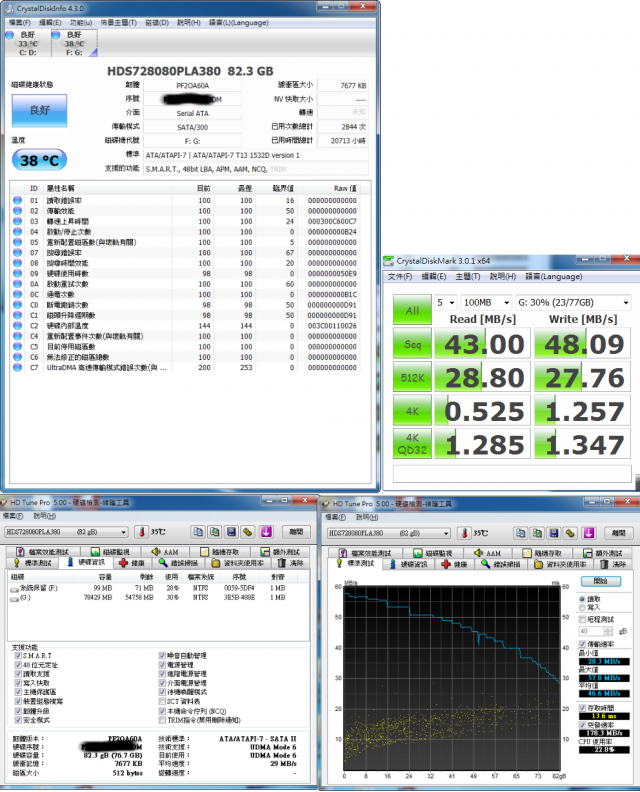Click purple down-arrow icon in HD Tune info window
This screenshot has height=792, width=640.
coord(266,532)
